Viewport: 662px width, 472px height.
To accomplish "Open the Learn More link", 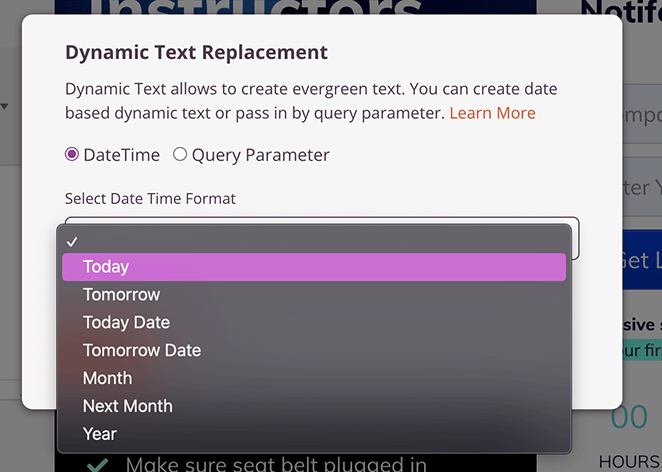I will (x=492, y=113).
